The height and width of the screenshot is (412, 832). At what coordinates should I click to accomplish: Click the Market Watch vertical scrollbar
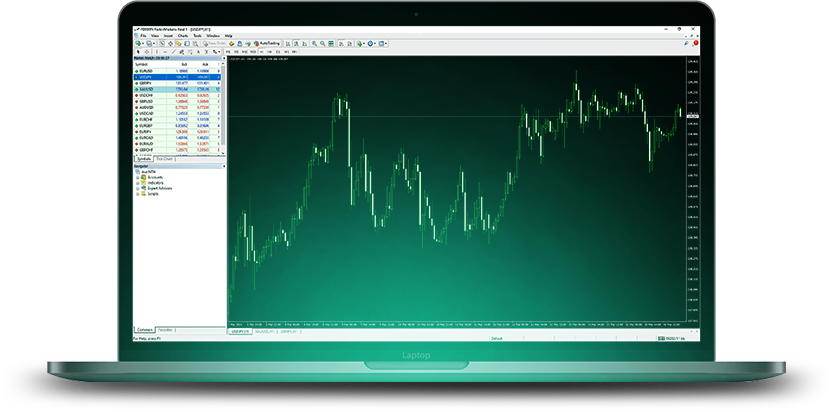(223, 109)
